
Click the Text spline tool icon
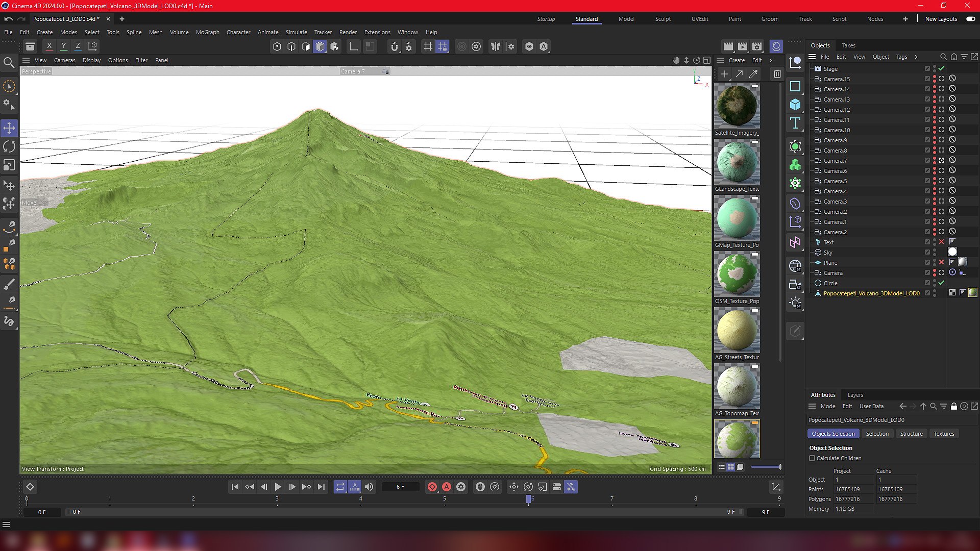[x=795, y=123]
